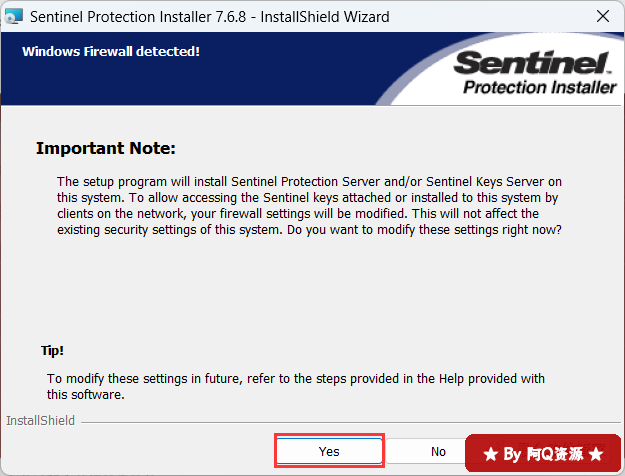Screen dimensions: 625x476
Task: Click the InstallShield label at bottom
Action: pos(40,421)
